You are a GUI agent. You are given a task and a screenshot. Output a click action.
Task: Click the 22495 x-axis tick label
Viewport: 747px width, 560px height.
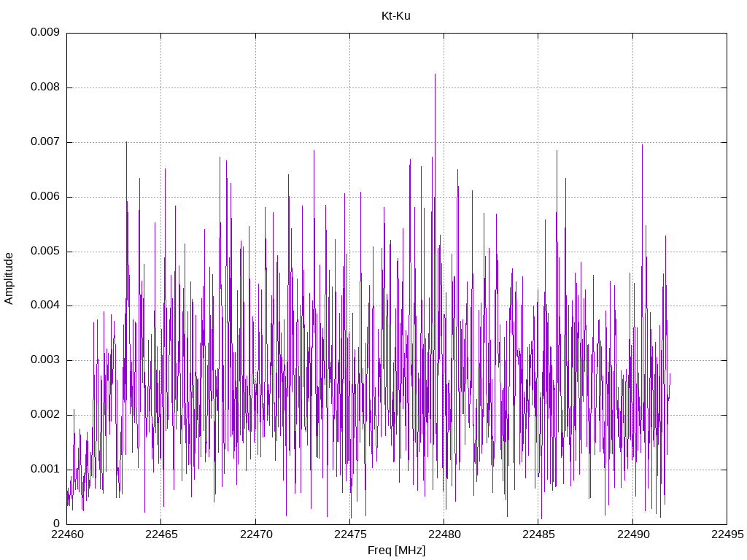[727, 534]
